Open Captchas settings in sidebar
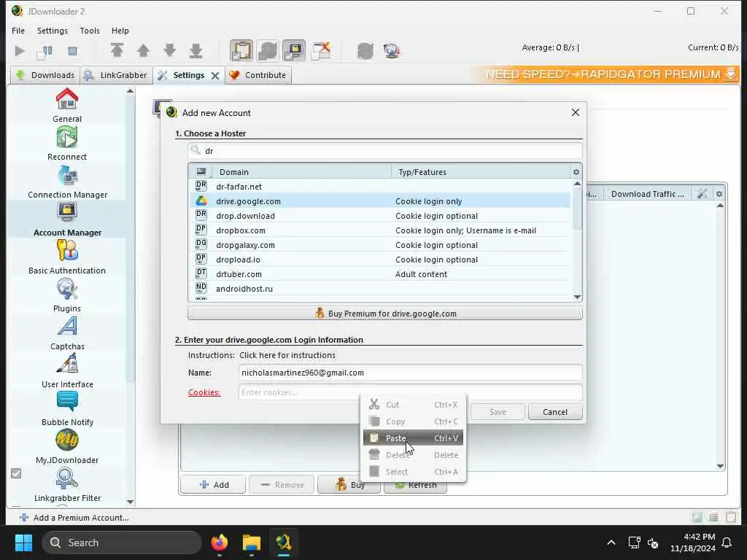The height and width of the screenshot is (560, 747). click(x=67, y=334)
